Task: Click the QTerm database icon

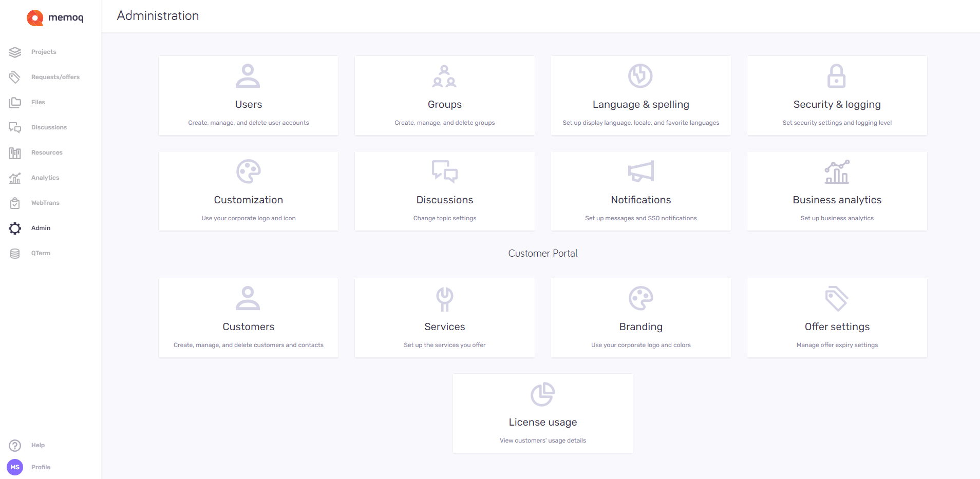Action: [15, 253]
